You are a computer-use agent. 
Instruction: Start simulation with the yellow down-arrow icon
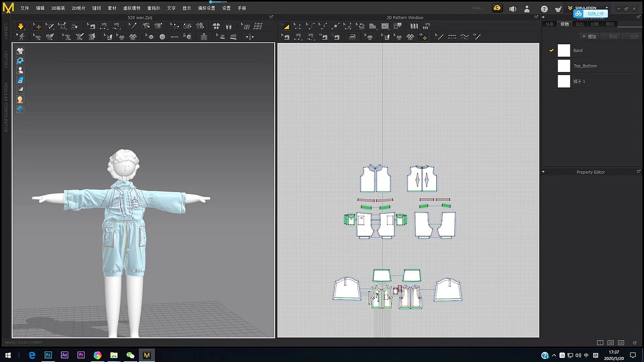pyautogui.click(x=21, y=26)
